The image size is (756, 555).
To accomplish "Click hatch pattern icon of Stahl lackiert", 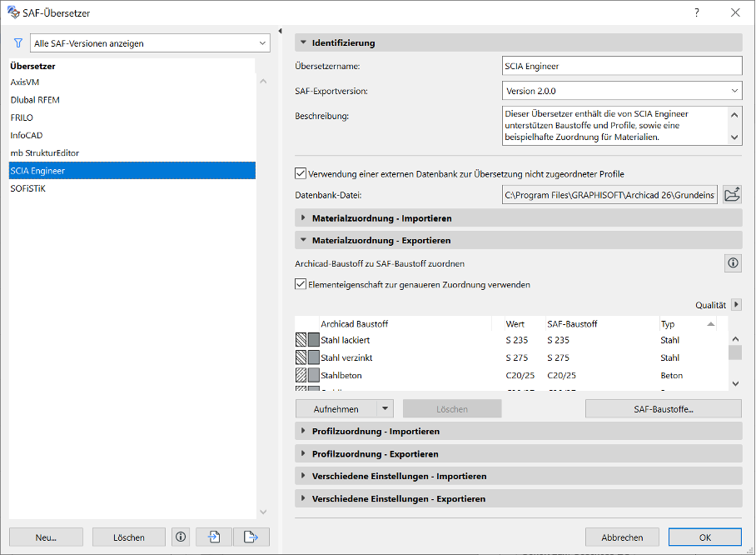I will coord(301,340).
